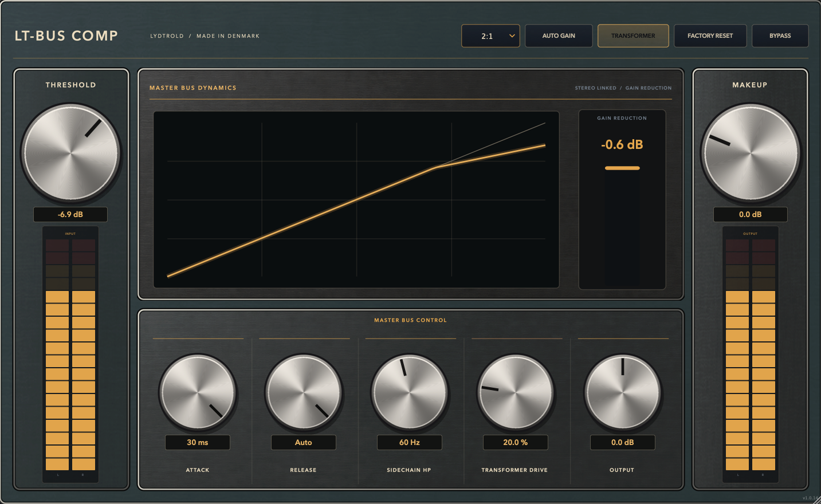Click the TRANSFORMER DRIVE label
Screen dimensions: 821x504
click(x=514, y=470)
